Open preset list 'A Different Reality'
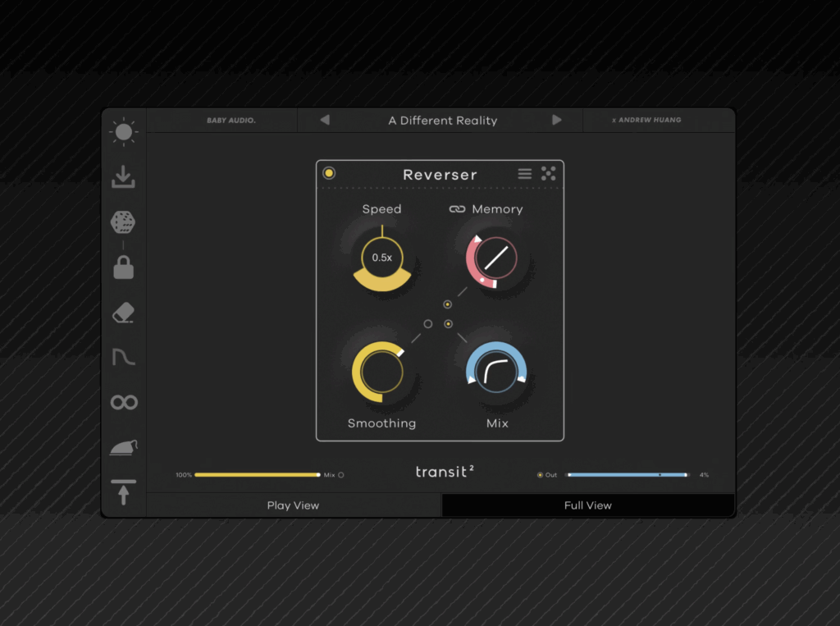 point(442,121)
